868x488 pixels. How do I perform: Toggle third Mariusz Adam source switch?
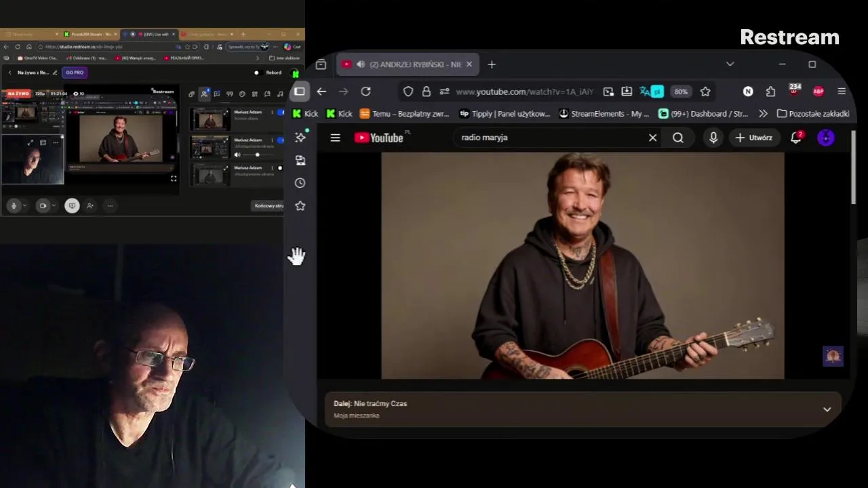279,168
